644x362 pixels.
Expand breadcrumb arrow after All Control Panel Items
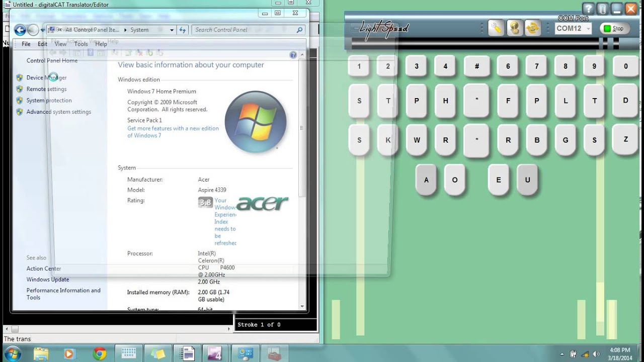tap(125, 30)
